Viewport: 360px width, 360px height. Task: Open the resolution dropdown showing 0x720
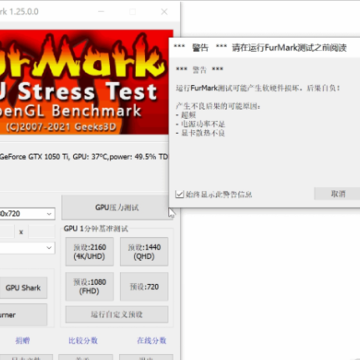[27, 214]
